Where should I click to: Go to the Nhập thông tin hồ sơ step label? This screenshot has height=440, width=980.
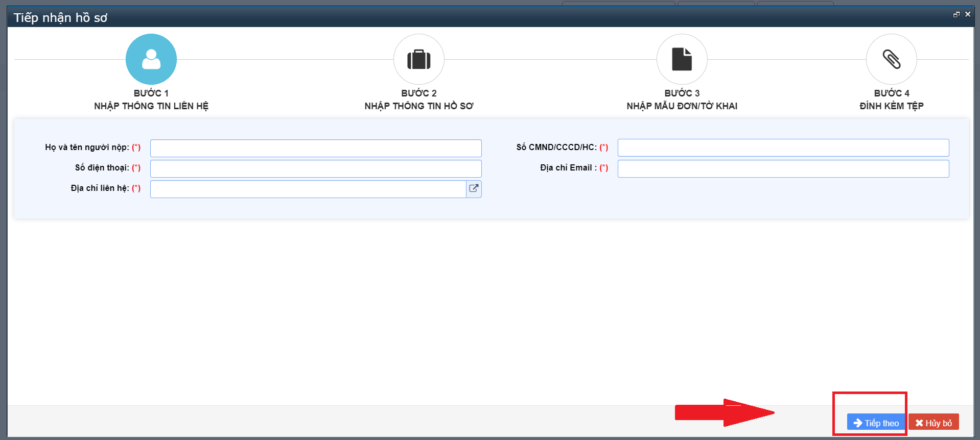[418, 106]
